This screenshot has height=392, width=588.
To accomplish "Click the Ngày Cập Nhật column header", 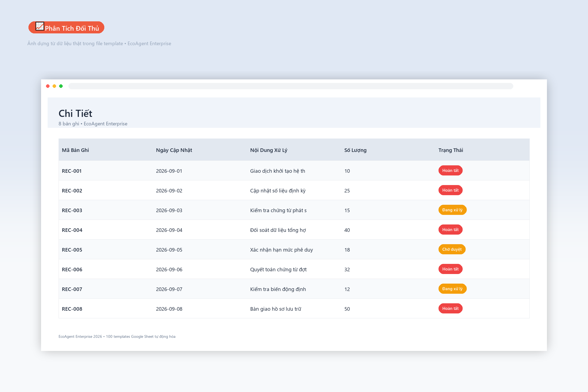I will 174,150.
